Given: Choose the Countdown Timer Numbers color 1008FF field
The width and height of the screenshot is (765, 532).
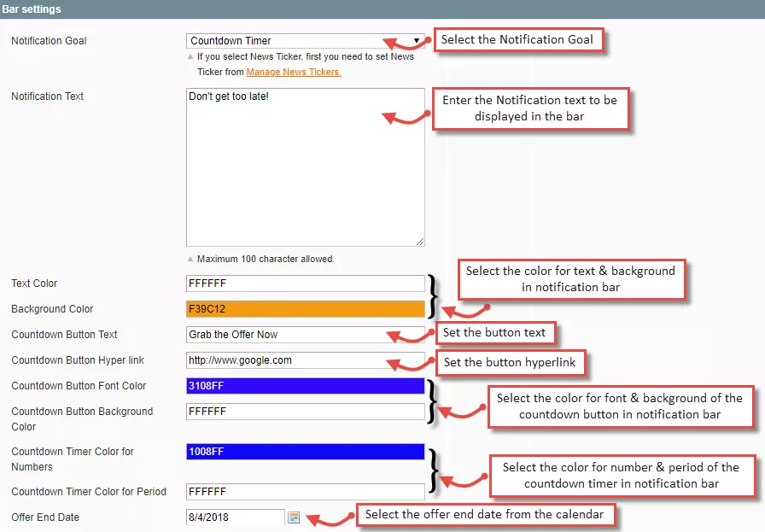Looking at the screenshot, I should pos(305,452).
